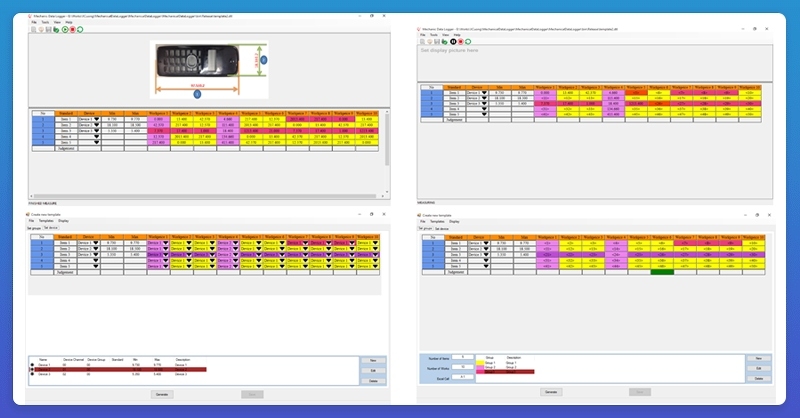This screenshot has width=800, height=418.
Task: Switch to Set device tab in group list window
Action: pos(442,229)
